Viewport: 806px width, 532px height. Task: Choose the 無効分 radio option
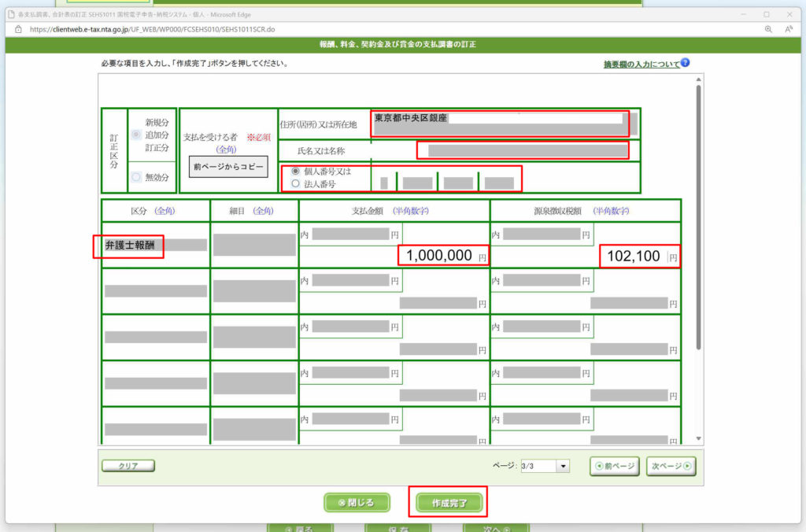click(136, 177)
